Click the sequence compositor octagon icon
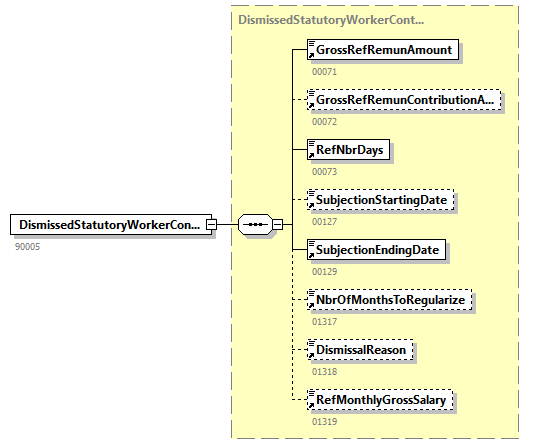 [255, 224]
